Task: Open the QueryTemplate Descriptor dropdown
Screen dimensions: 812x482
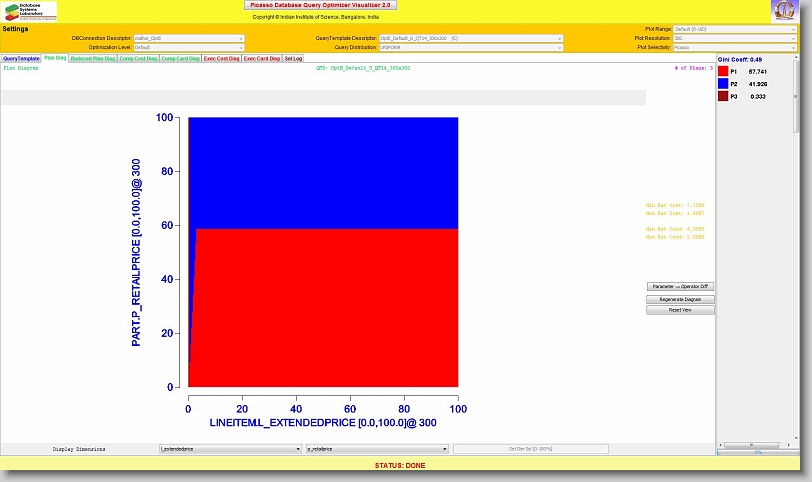Action: pyautogui.click(x=470, y=38)
